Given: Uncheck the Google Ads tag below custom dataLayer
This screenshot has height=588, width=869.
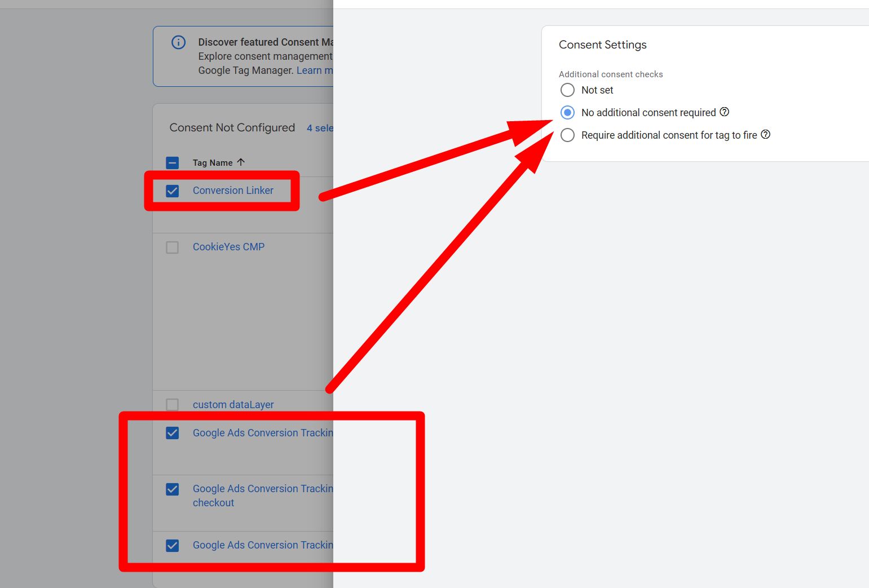Looking at the screenshot, I should click(x=173, y=433).
